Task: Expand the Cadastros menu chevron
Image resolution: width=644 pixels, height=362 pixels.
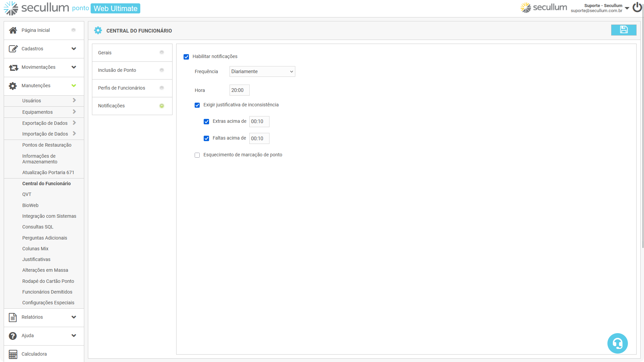Action: pos(74,49)
